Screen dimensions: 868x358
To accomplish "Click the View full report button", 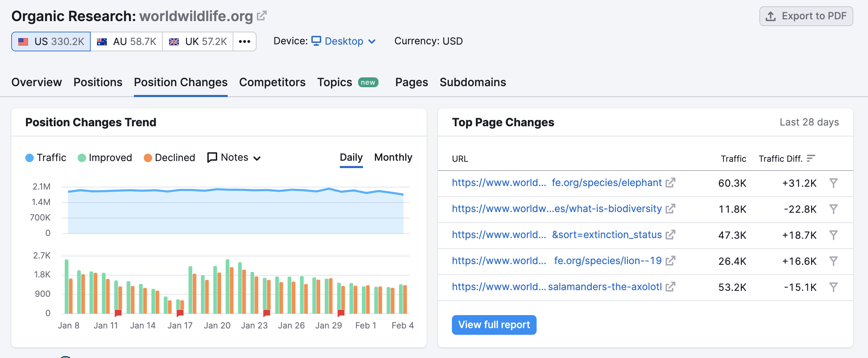I will coord(494,325).
